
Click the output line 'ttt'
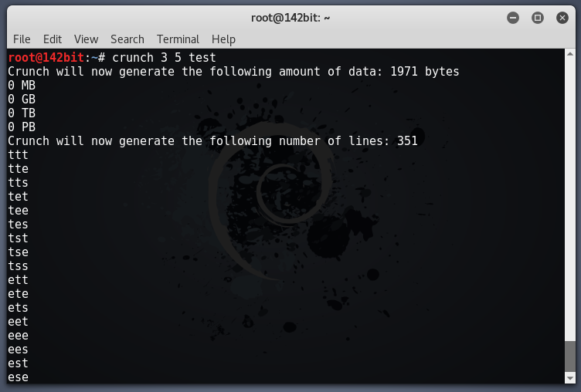19,155
